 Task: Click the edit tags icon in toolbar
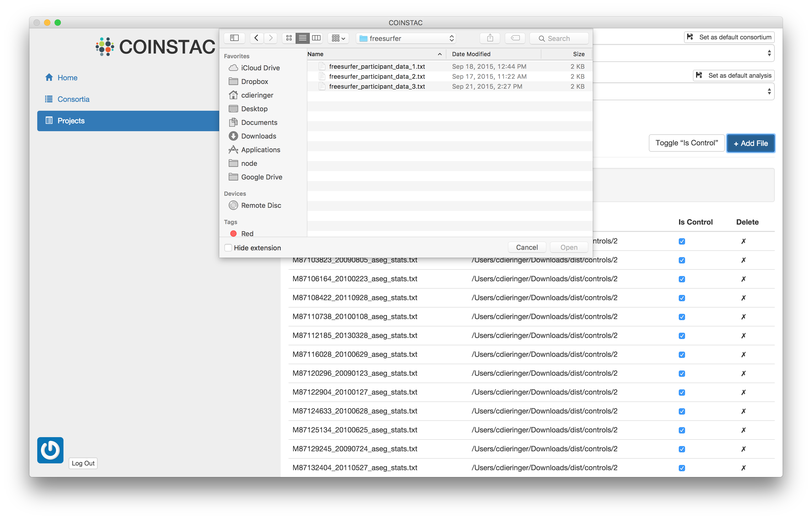tap(515, 38)
